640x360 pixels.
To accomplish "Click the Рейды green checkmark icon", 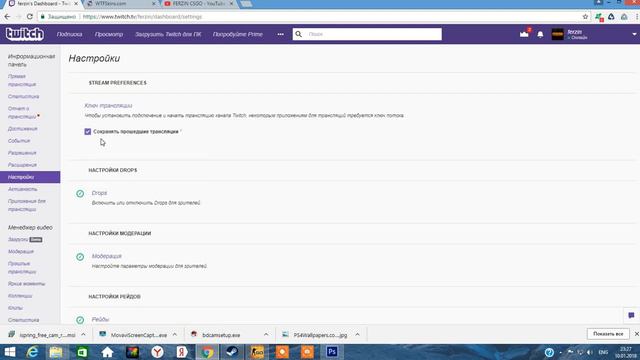I will point(80,320).
